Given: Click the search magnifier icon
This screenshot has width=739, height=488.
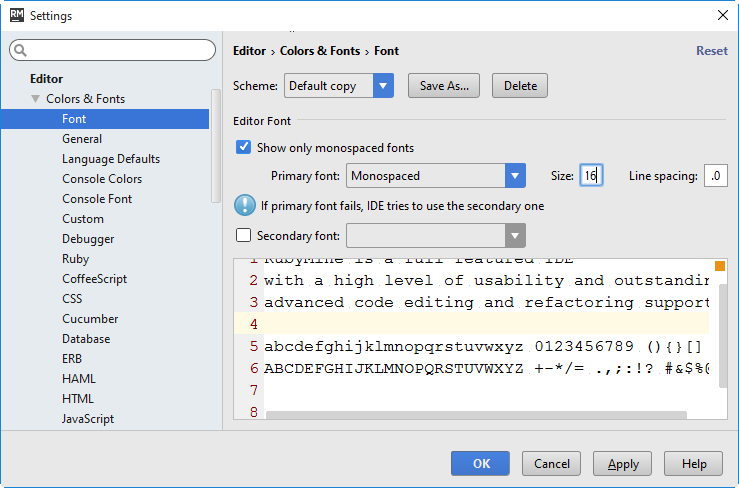Looking at the screenshot, I should 21,50.
